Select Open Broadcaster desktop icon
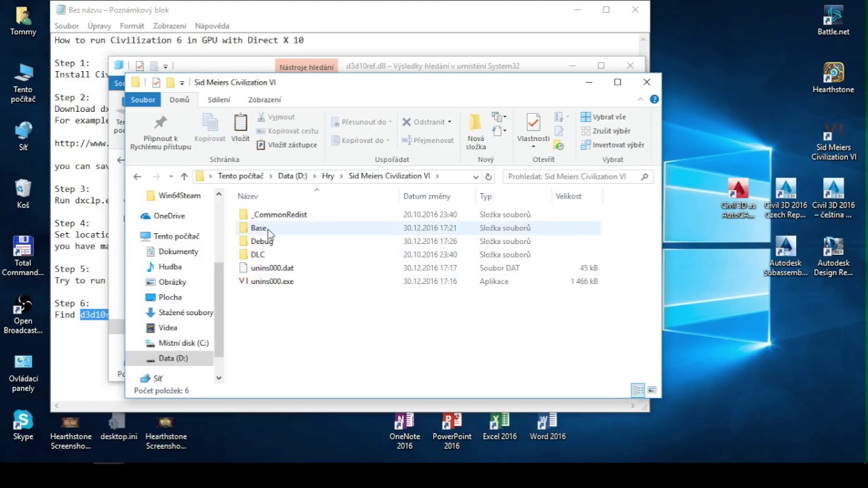The width and height of the screenshot is (868, 488). [x=23, y=314]
